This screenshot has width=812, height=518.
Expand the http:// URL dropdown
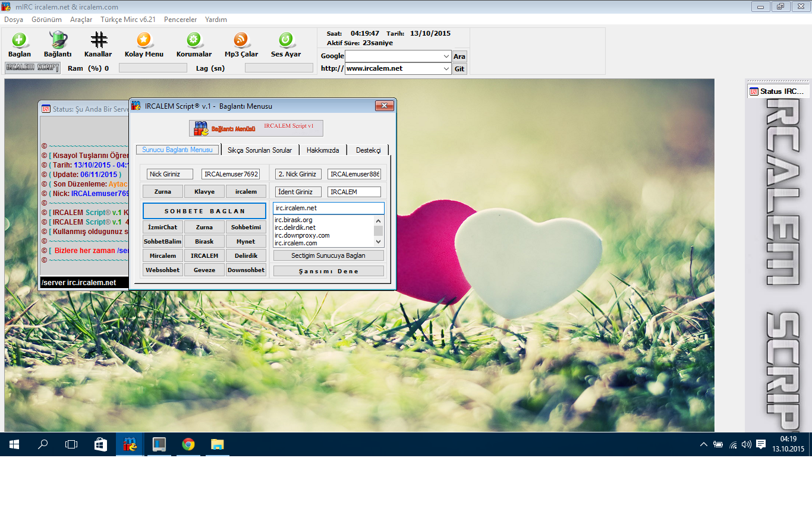point(446,69)
